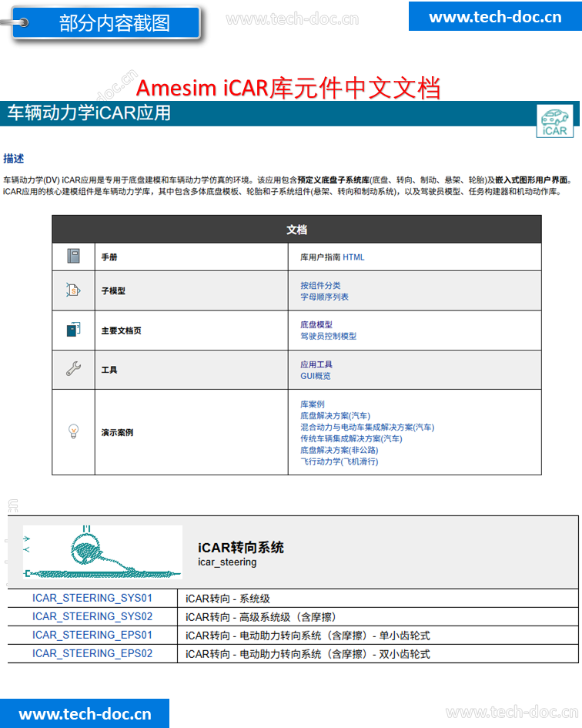Click the manual book icon beside 手册
Viewport: 582px width, 728px height.
click(73, 256)
